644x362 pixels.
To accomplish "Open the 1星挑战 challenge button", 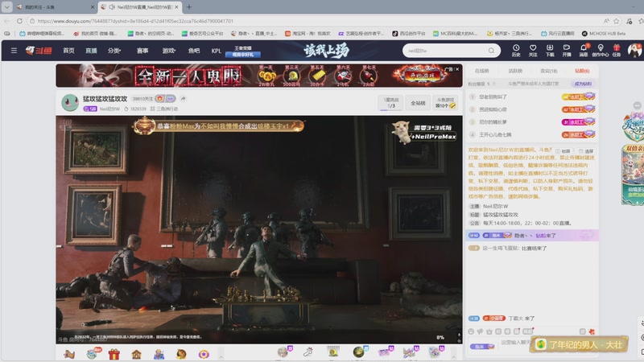I will (391, 103).
